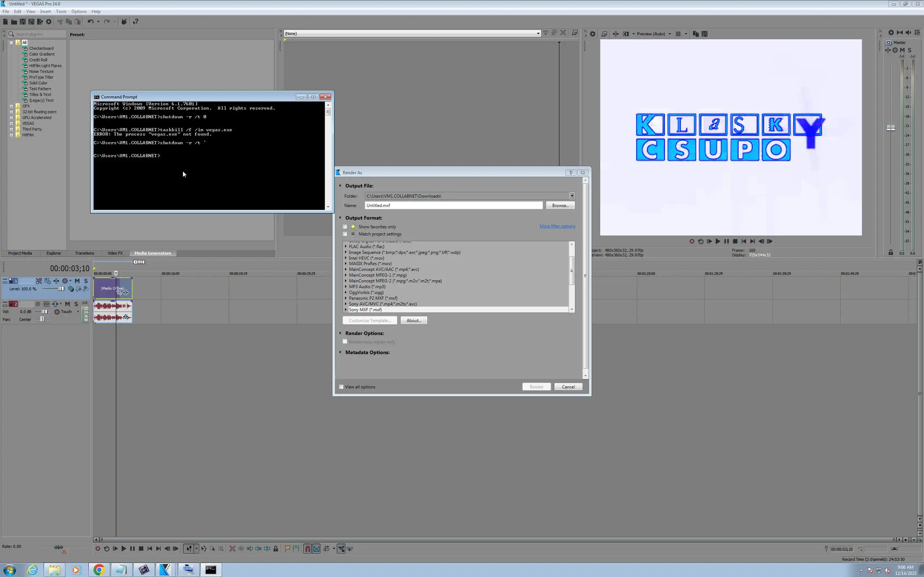The image size is (924, 577).
Task: Open Video Preview overlays grid icon
Action: (678, 34)
